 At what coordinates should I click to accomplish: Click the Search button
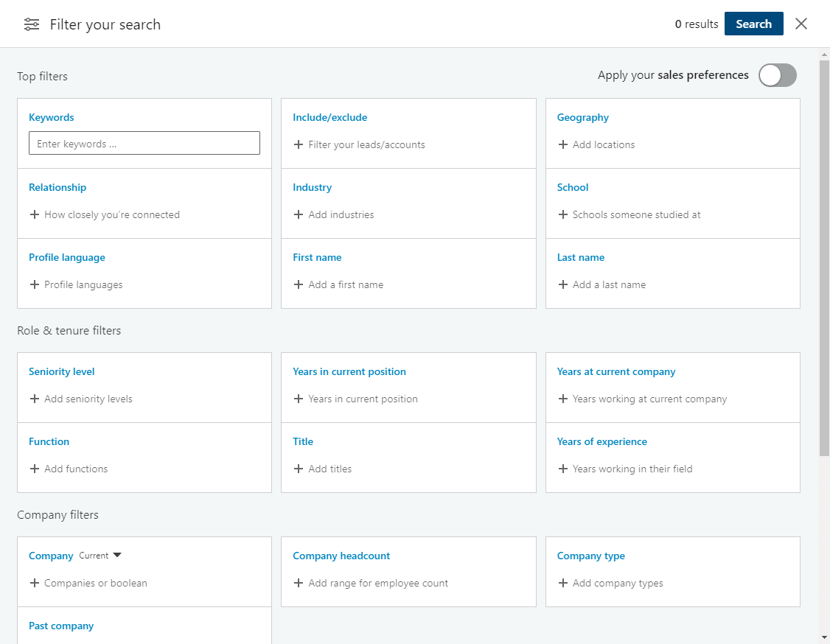(x=754, y=24)
